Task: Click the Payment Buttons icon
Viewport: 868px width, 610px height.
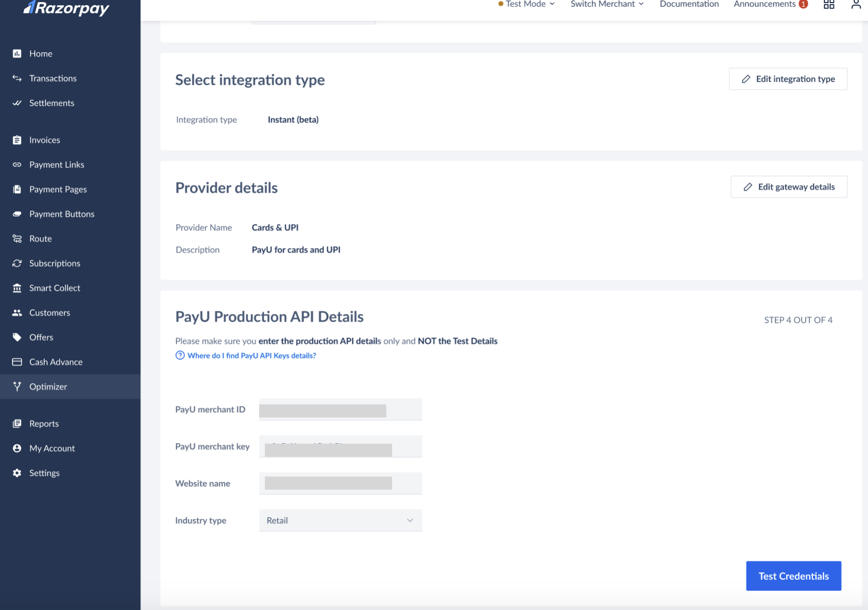Action: [x=17, y=213]
